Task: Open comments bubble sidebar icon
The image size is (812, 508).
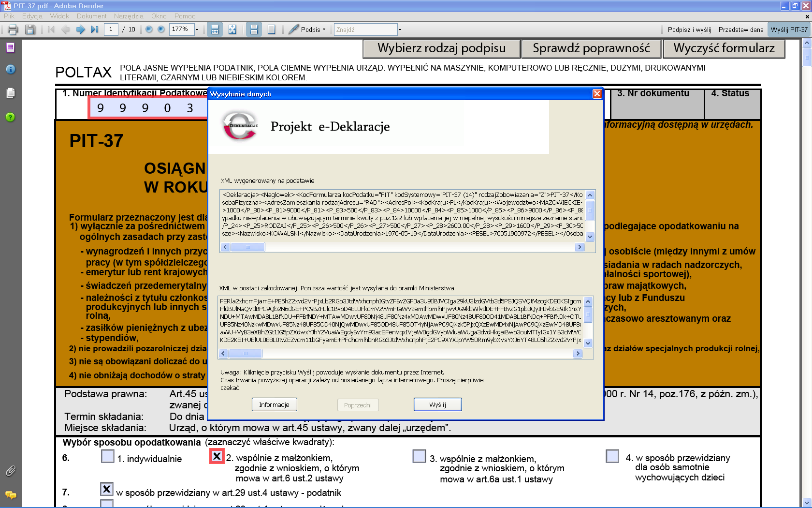Action: pos(11,494)
